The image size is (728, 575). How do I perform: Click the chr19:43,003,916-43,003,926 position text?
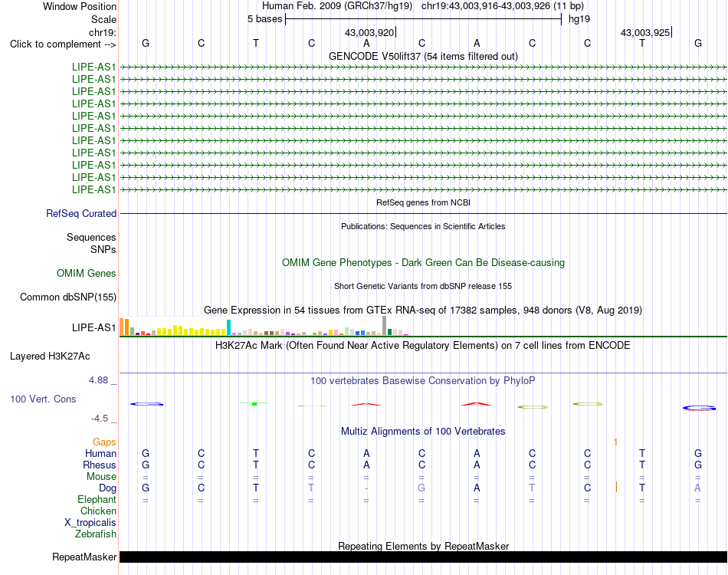(x=486, y=6)
